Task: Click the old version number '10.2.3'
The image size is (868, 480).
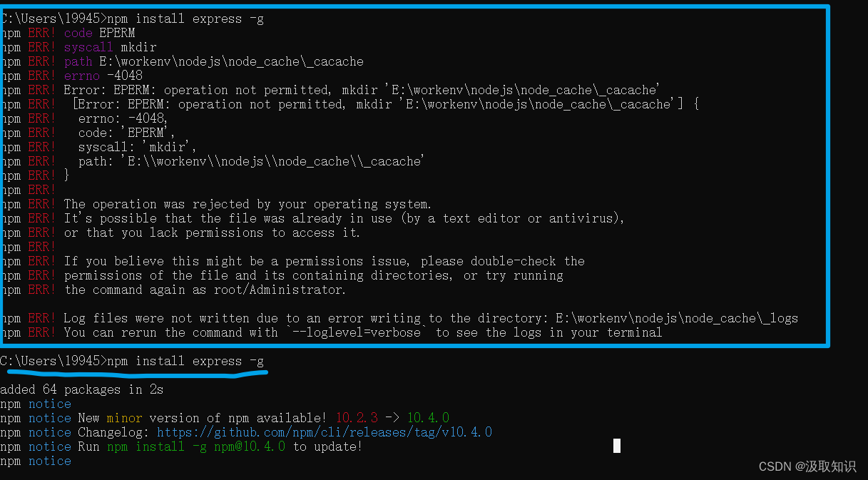Action: (x=357, y=418)
